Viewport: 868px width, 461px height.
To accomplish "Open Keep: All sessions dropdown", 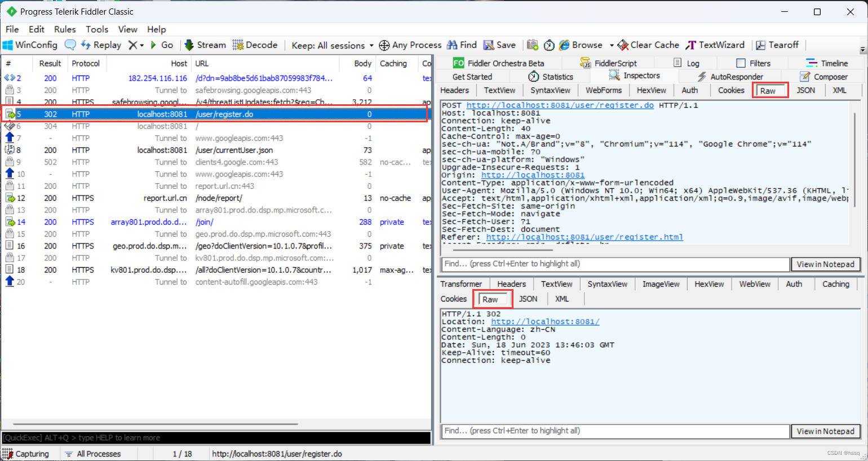I will point(333,46).
